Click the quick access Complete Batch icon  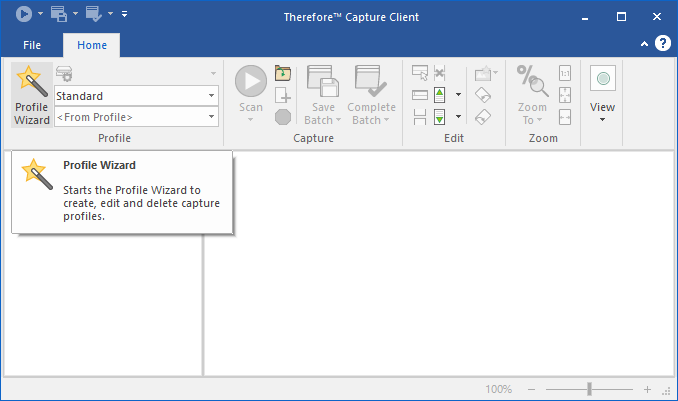pos(94,14)
